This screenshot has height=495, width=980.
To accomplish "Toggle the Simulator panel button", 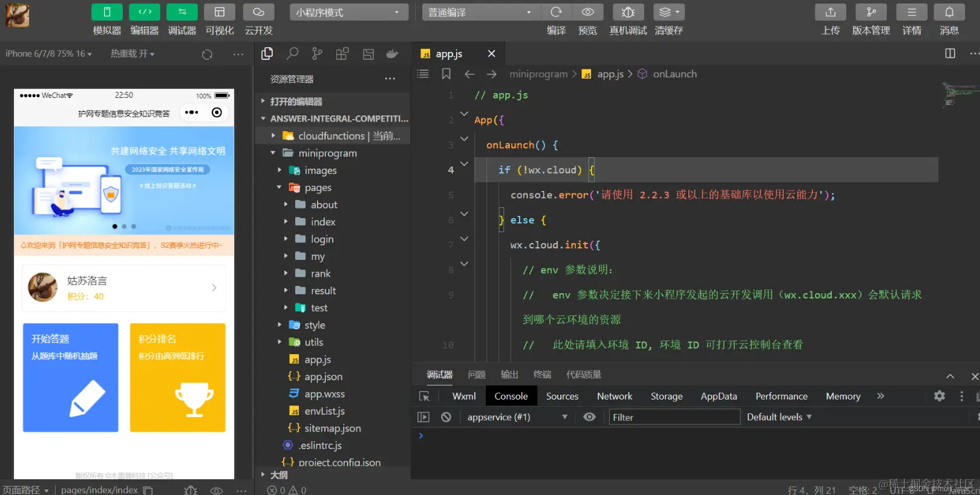I will (107, 13).
